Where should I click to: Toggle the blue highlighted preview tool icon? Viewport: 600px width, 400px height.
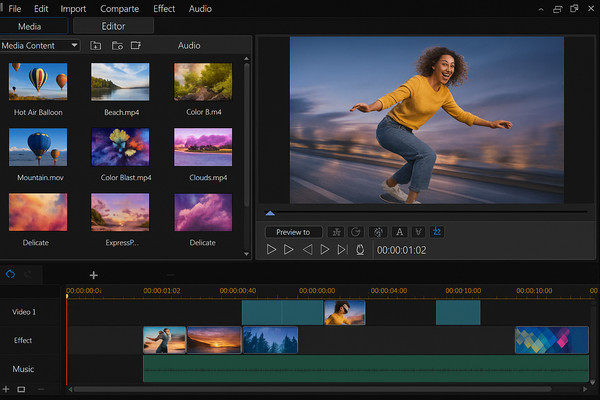click(x=438, y=232)
